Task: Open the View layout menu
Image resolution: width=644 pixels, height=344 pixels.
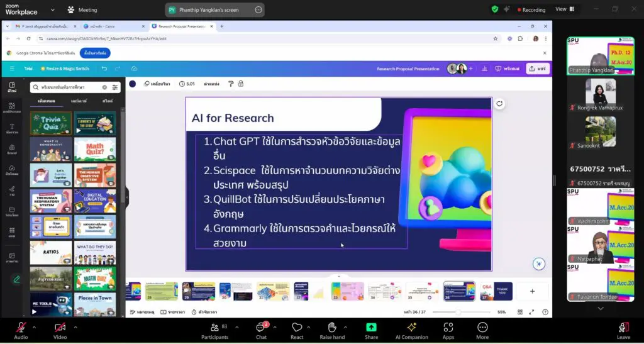Action: pyautogui.click(x=565, y=9)
